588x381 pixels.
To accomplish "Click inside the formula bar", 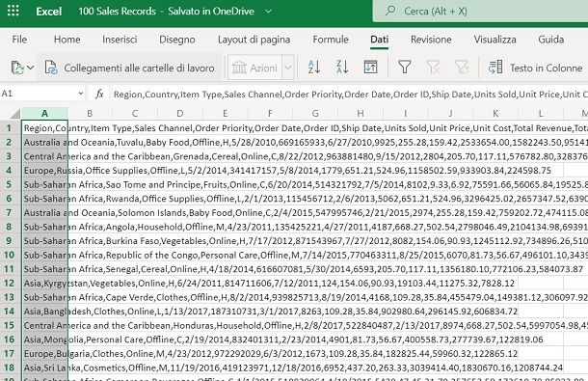I will pos(349,94).
